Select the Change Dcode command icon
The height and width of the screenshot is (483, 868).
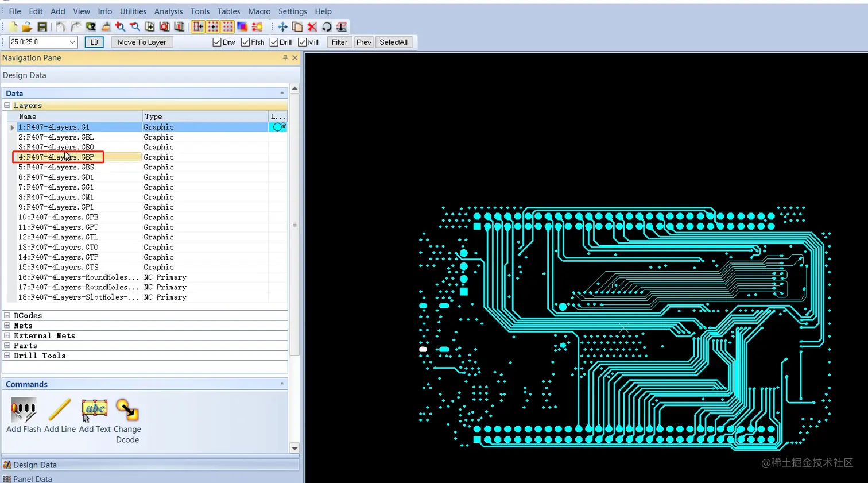(x=127, y=410)
